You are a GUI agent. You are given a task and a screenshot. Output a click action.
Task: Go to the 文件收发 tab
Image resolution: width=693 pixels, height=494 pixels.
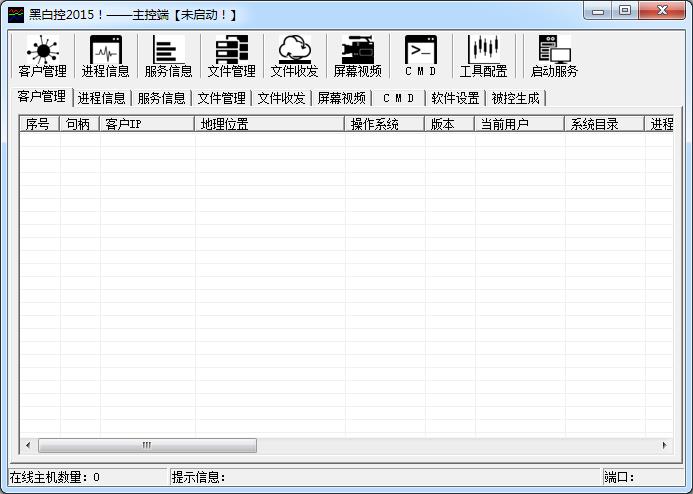tap(282, 98)
